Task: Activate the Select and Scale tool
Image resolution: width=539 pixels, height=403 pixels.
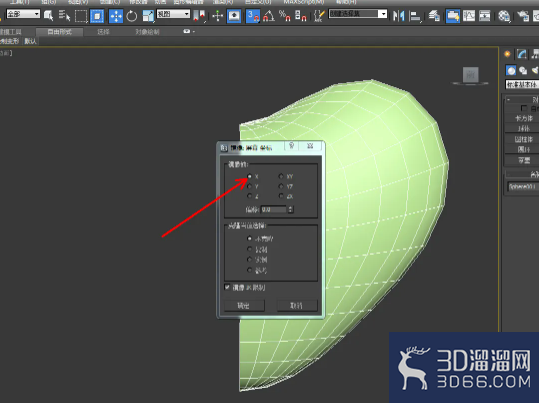Action: point(148,16)
